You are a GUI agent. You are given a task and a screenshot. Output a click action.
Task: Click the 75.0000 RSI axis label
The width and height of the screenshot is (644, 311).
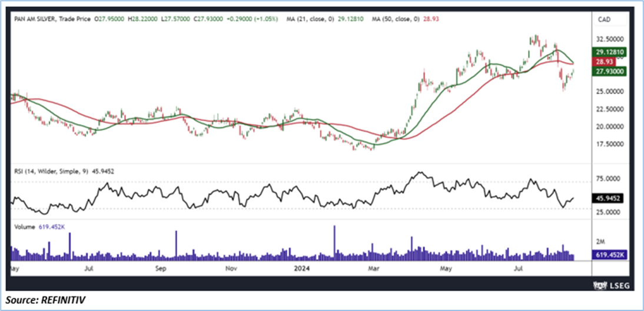pyautogui.click(x=609, y=179)
